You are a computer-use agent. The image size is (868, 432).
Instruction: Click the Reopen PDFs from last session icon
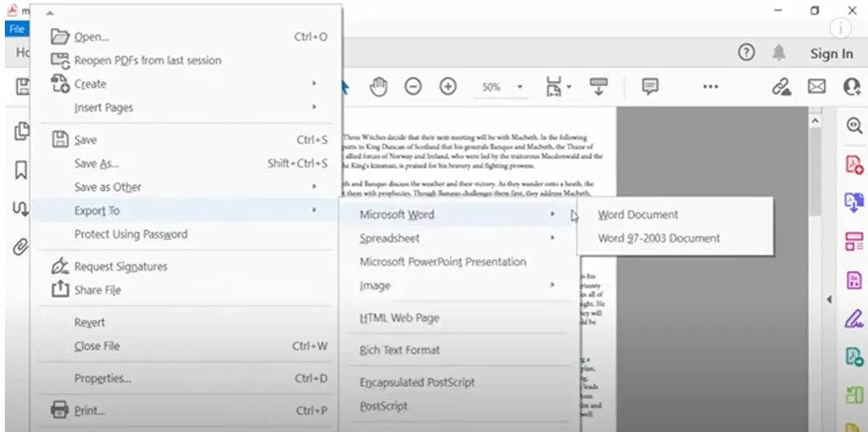click(60, 60)
